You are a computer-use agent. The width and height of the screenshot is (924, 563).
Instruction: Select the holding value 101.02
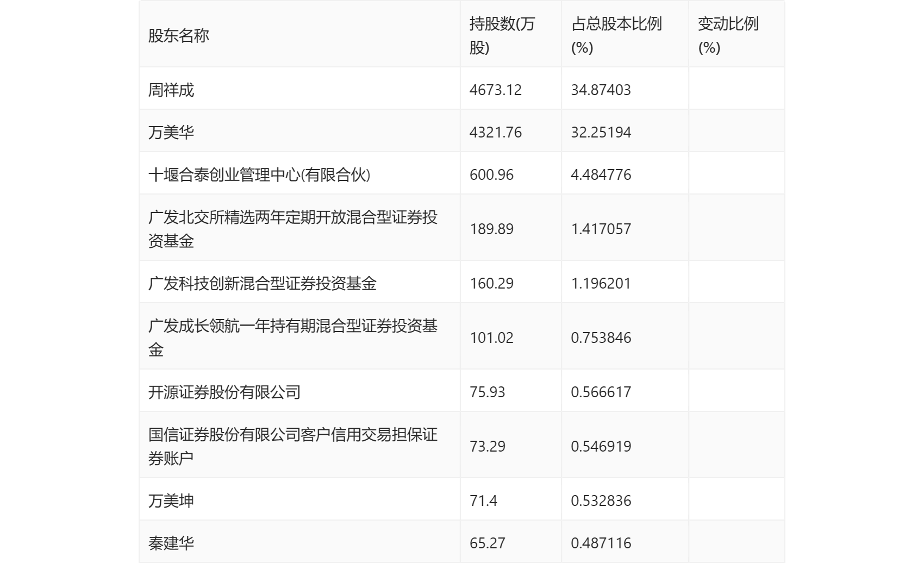click(492, 337)
